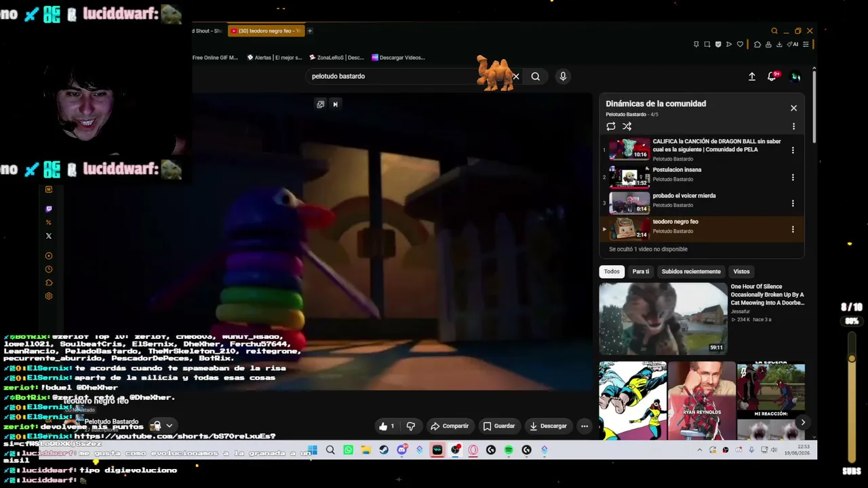
Task: Click the 'CALIFICA la CANCIÓN de DRAGON BALL' title
Action: pyautogui.click(x=717, y=146)
